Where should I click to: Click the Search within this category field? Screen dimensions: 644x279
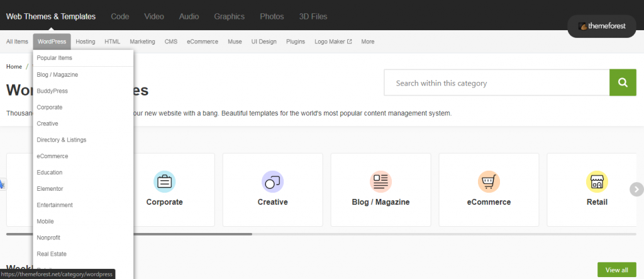coord(497,83)
